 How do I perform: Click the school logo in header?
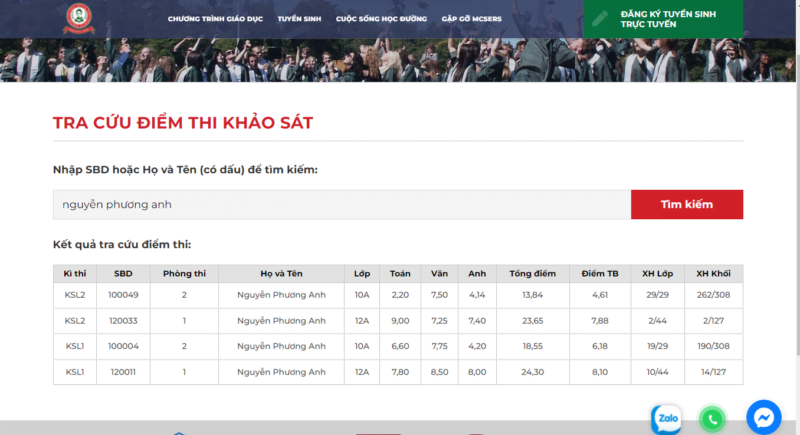coord(77,18)
